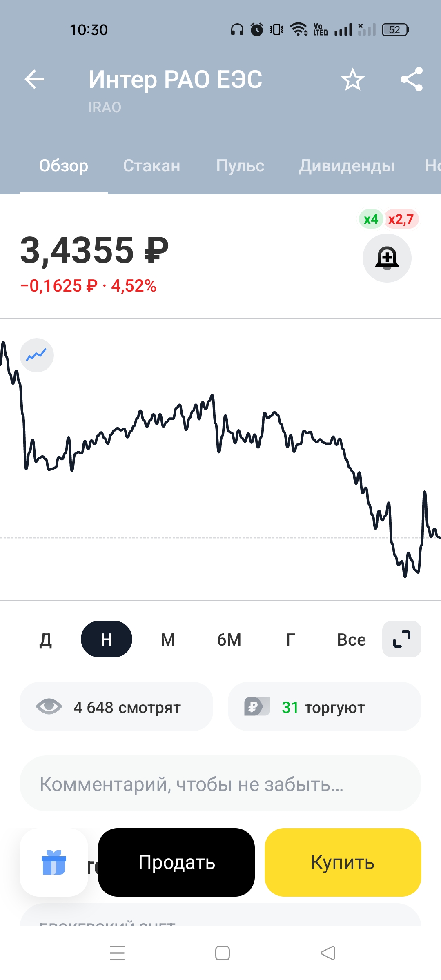Add Интер РАО ЕЭС to favorites star
This screenshot has height=980, width=441.
pos(352,79)
